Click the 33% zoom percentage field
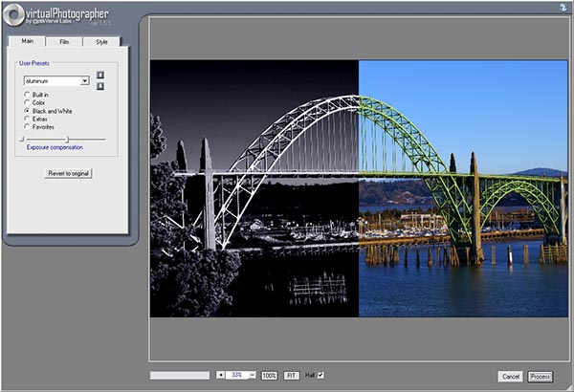574x392 pixels. (x=236, y=375)
